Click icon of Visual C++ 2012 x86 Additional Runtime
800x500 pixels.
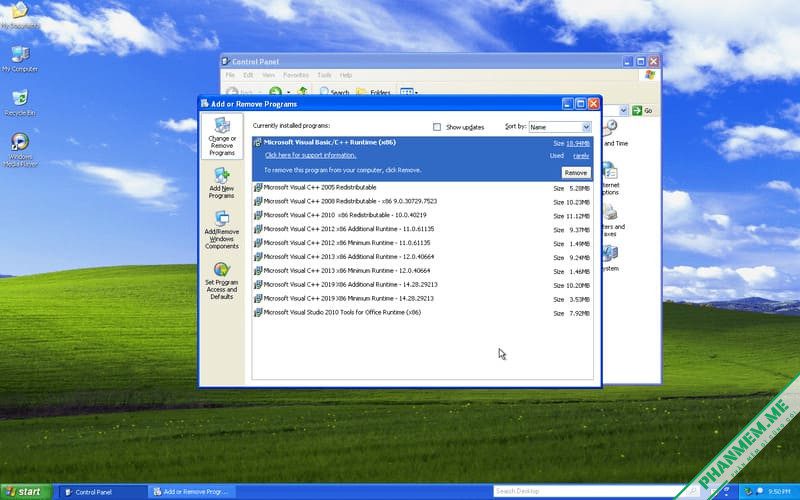tap(258, 229)
